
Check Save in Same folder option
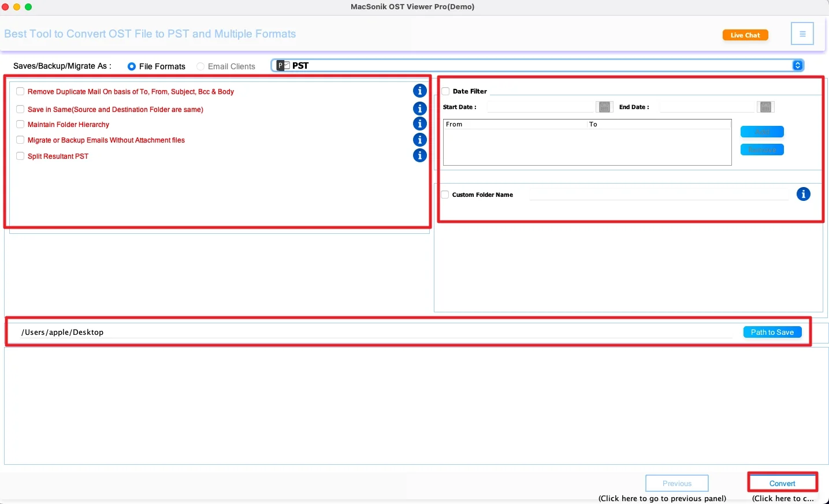pyautogui.click(x=20, y=109)
